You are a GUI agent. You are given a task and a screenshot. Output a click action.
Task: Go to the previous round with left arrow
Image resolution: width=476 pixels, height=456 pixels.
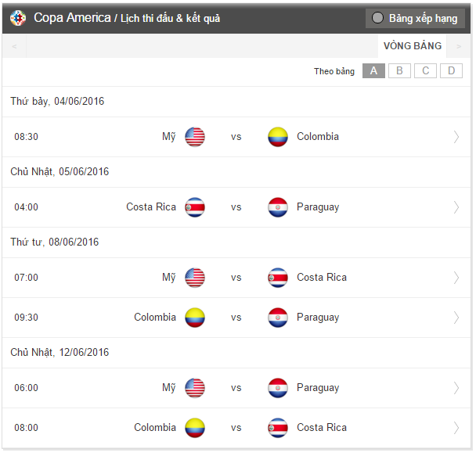tap(14, 46)
